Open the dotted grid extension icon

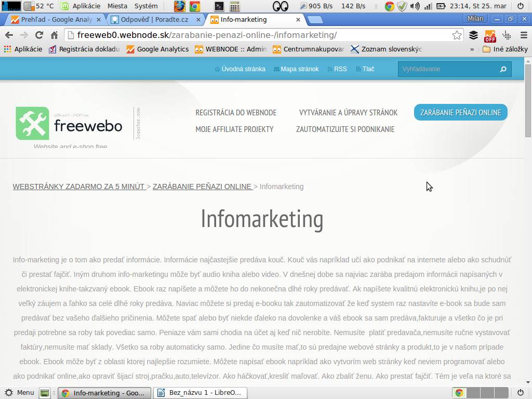pyautogui.click(x=507, y=35)
